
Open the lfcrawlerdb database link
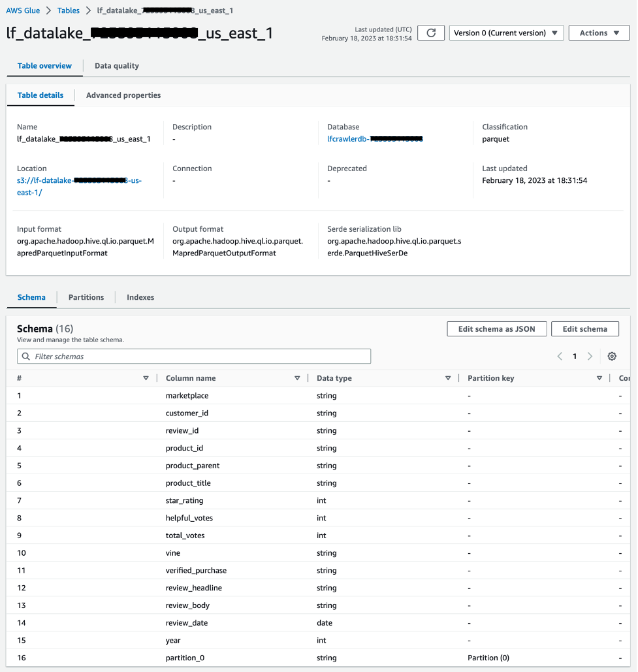(375, 139)
